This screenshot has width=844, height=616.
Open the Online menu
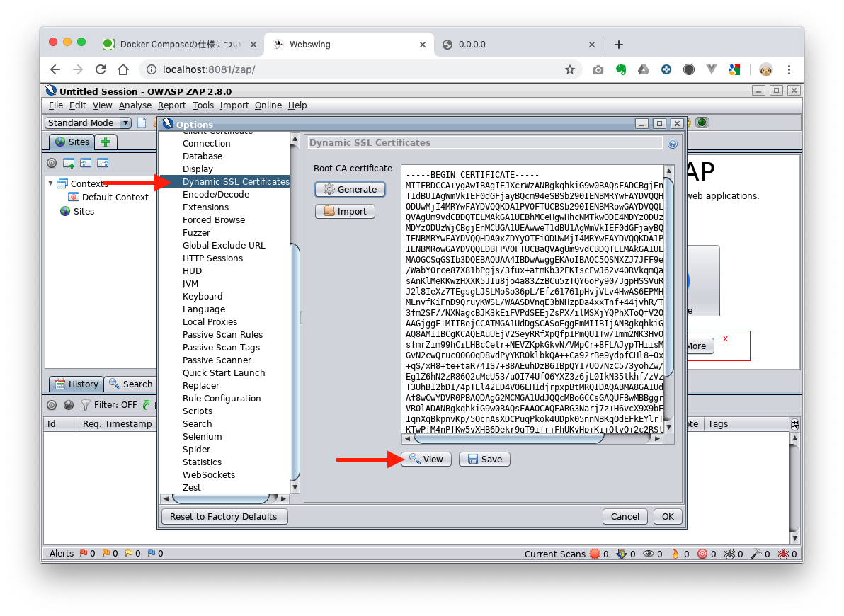[x=268, y=105]
